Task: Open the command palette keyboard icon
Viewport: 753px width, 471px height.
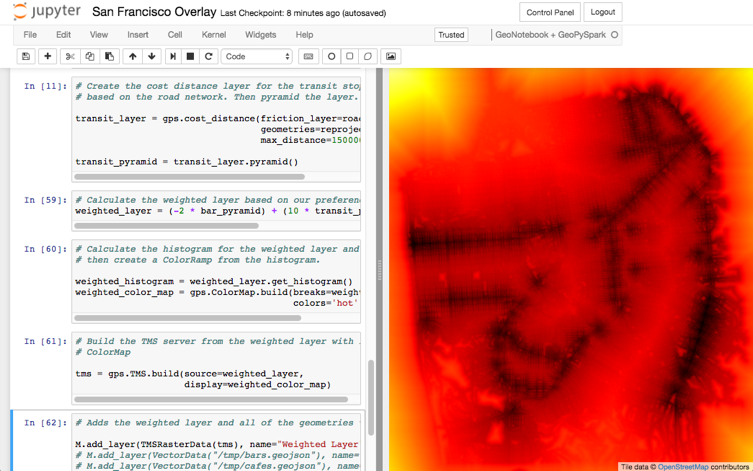Action: [308, 57]
